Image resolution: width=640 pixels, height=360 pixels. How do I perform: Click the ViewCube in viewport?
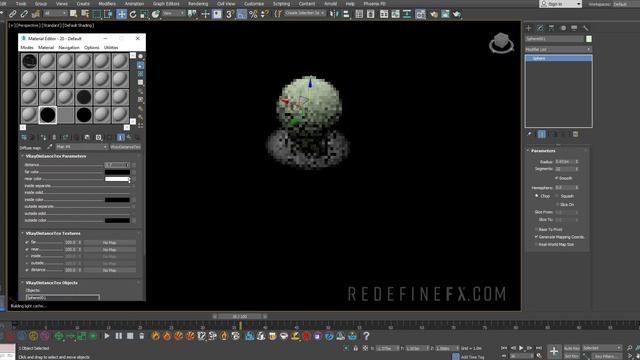pyautogui.click(x=501, y=43)
